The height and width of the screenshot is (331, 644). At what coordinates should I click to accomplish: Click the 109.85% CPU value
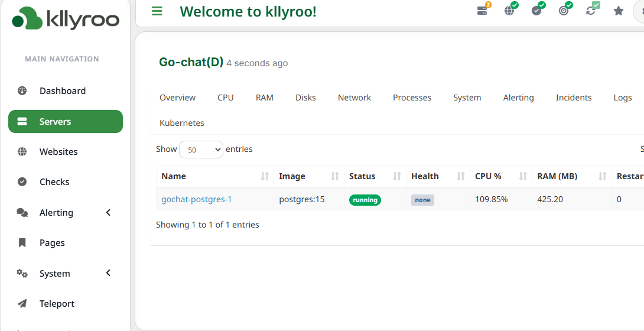tap(492, 200)
